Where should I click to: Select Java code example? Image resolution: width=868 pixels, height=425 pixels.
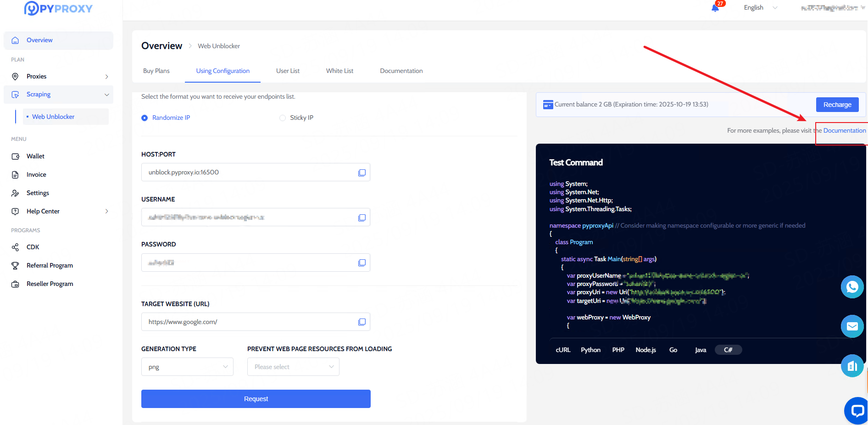point(701,350)
